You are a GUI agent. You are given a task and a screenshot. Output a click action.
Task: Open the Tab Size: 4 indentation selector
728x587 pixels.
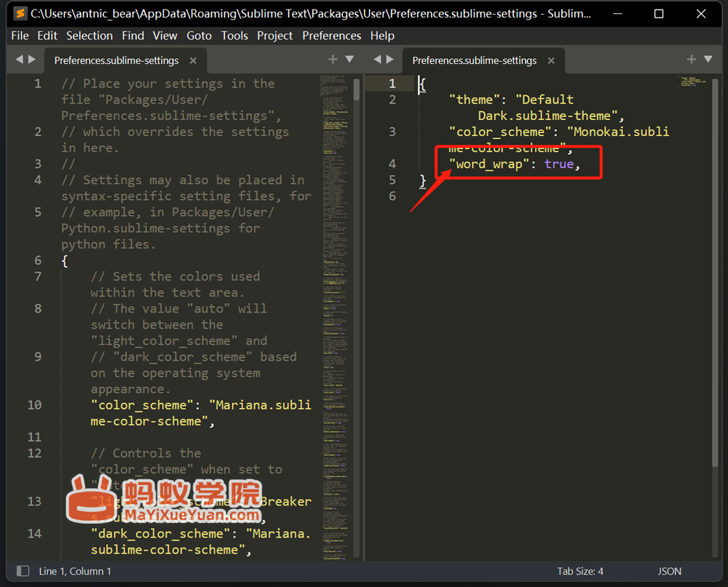[x=580, y=571]
